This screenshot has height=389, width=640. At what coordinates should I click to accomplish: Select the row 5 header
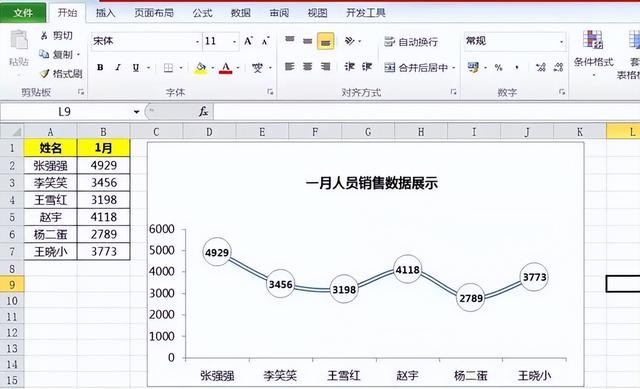(x=12, y=217)
